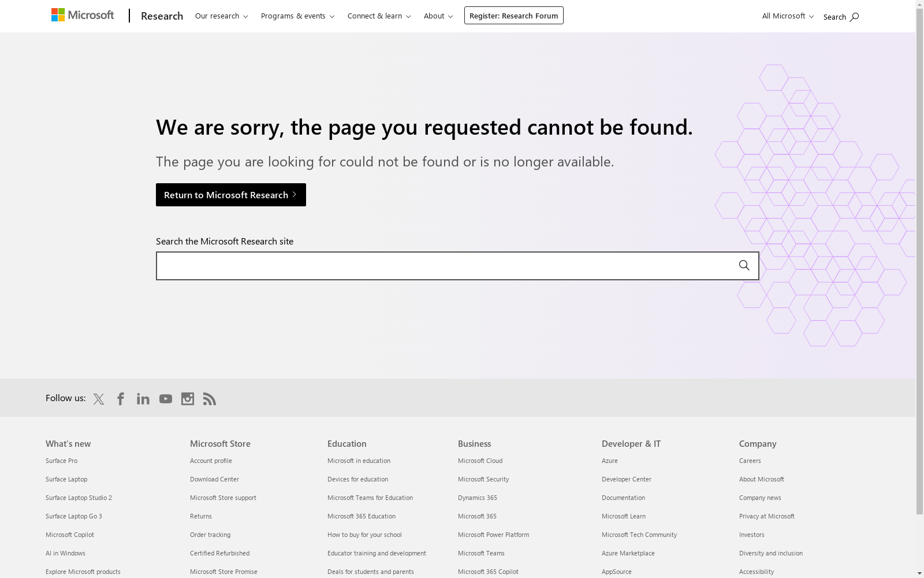The width and height of the screenshot is (924, 578).
Task: Open Explore Microsoft products link
Action: (83, 572)
